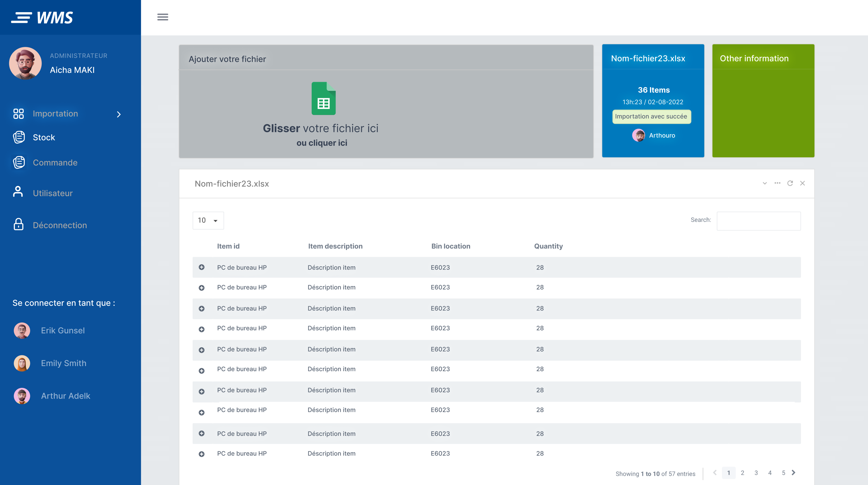Expand the Importation menu chevron

click(118, 114)
